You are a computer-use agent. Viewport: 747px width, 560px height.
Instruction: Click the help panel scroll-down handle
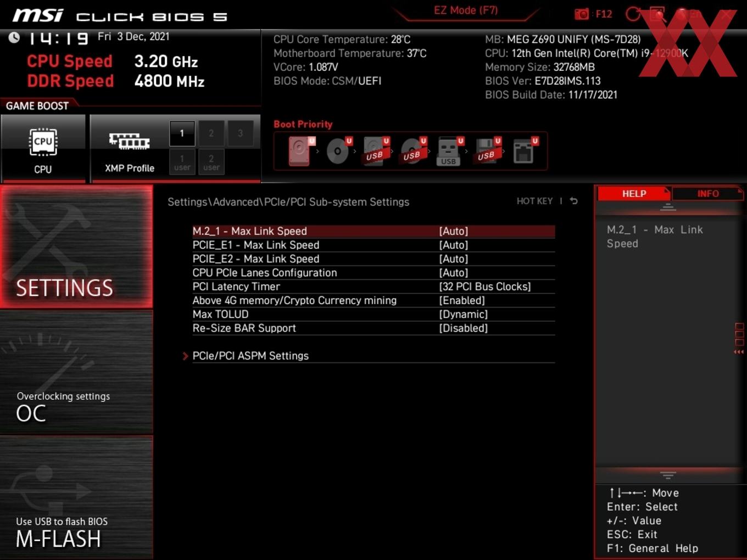tap(668, 475)
